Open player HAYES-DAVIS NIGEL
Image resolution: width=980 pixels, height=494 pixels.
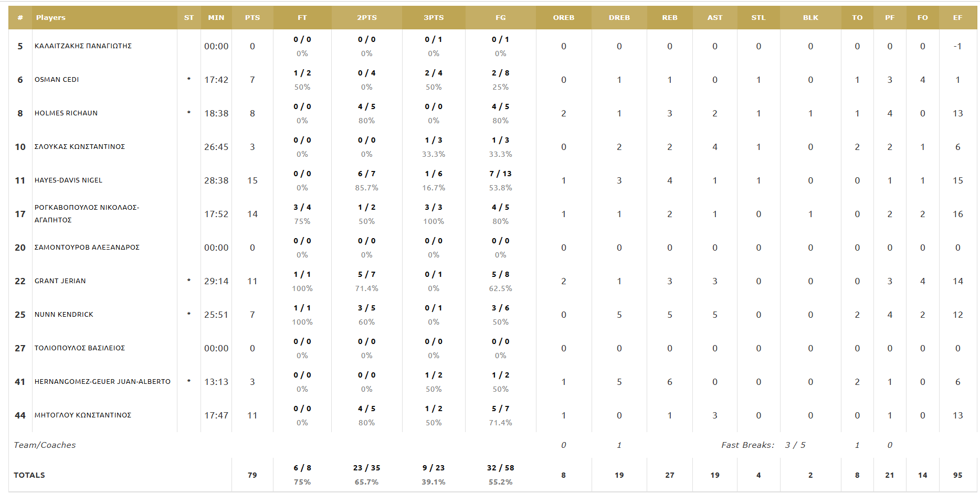pos(69,180)
